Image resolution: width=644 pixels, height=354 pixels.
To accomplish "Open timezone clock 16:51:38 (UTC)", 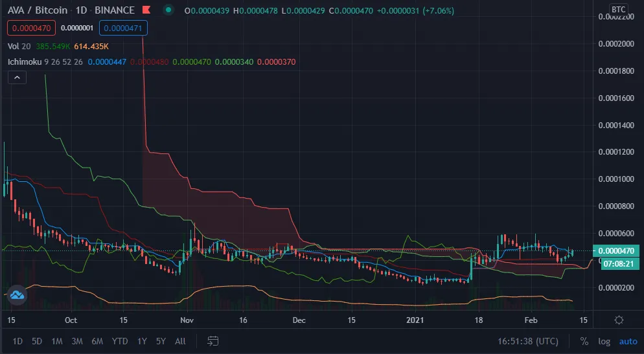I will pyautogui.click(x=528, y=341).
